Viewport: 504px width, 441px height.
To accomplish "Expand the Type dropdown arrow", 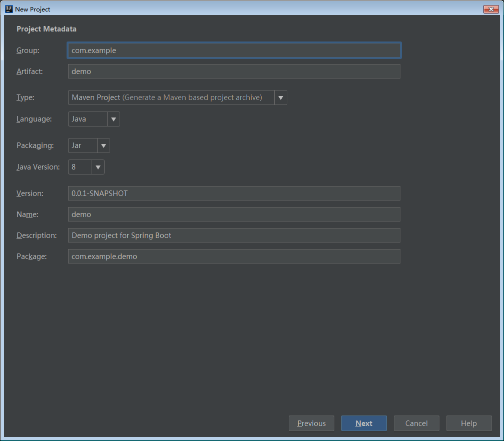I will 281,97.
